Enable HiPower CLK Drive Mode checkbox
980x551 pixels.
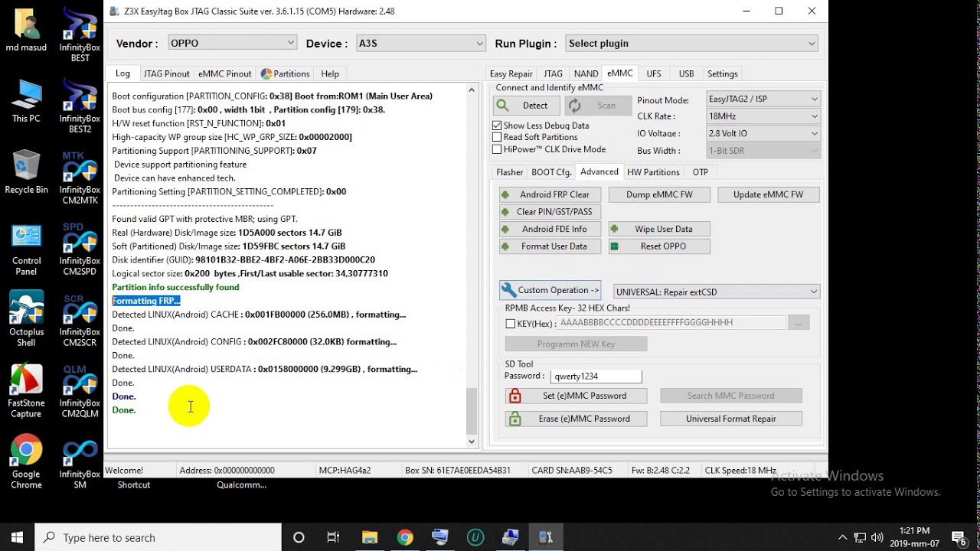point(497,149)
